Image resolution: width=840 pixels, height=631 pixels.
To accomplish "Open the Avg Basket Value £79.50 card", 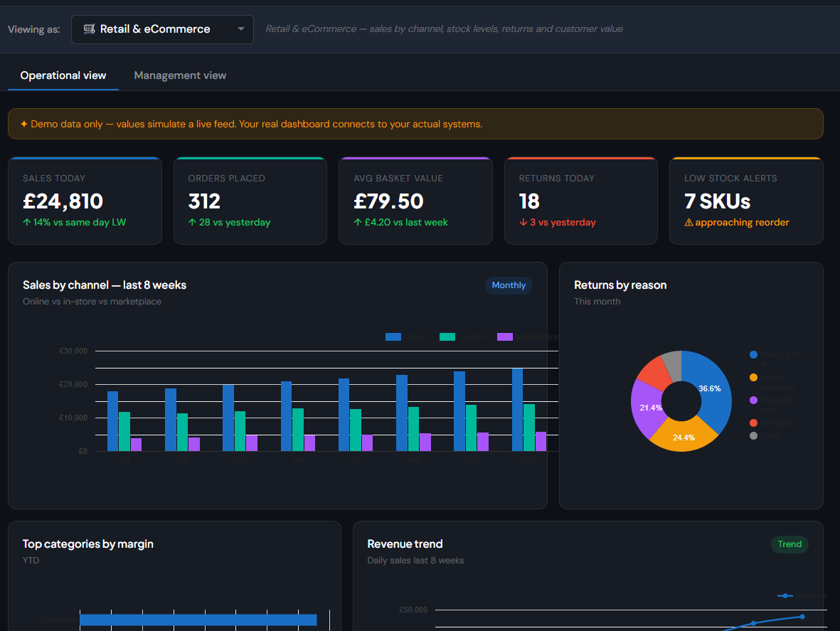I will coord(415,201).
